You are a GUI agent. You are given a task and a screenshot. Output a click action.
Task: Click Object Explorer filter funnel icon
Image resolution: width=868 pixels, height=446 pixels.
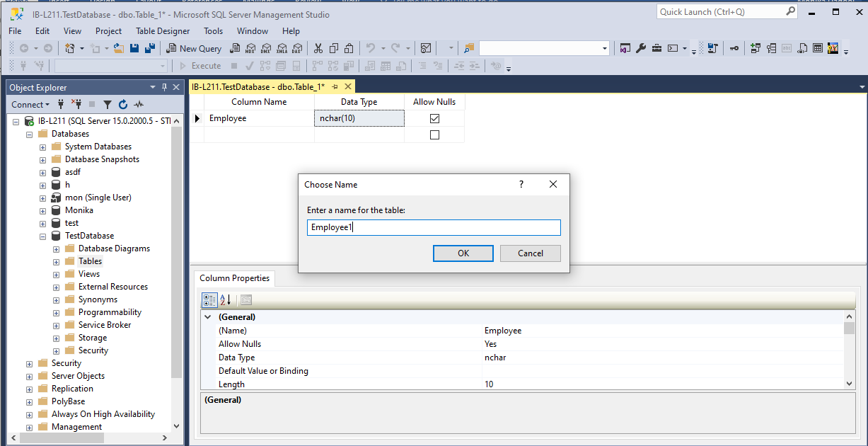pyautogui.click(x=108, y=104)
